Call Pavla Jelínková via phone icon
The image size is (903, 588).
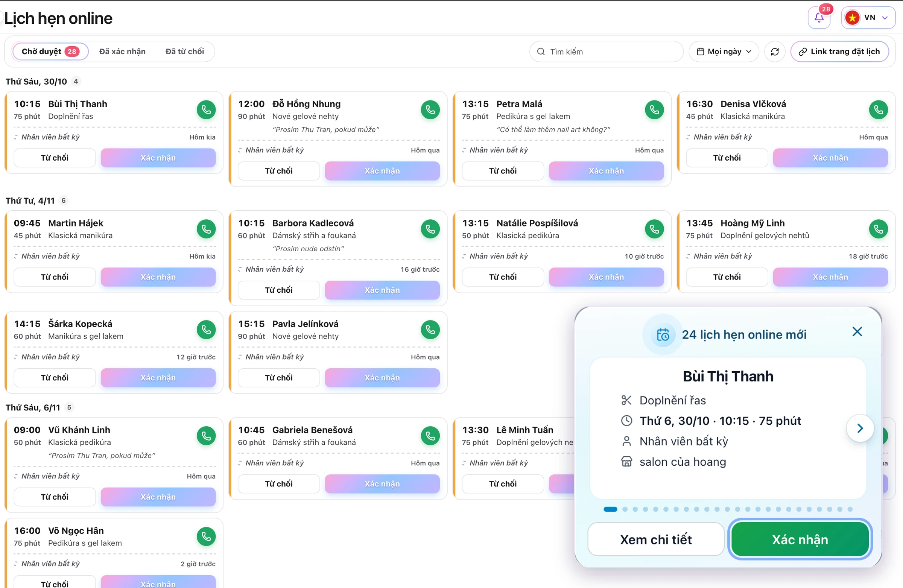(x=430, y=330)
